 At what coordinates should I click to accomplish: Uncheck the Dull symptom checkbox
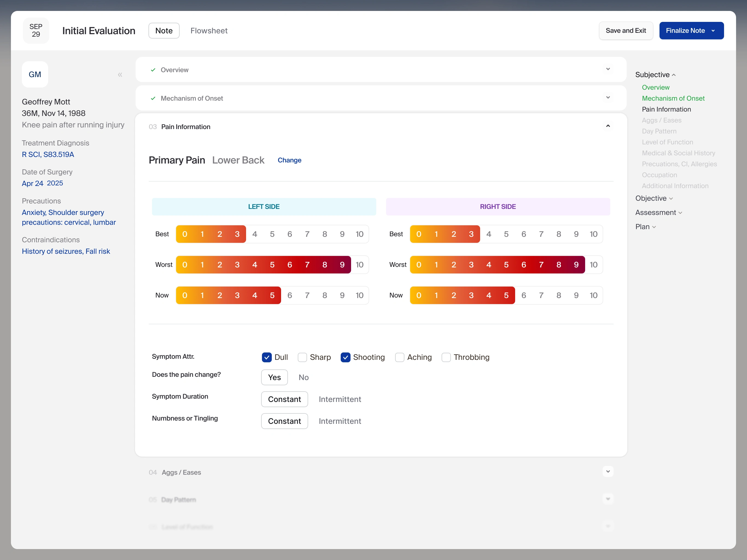267,357
